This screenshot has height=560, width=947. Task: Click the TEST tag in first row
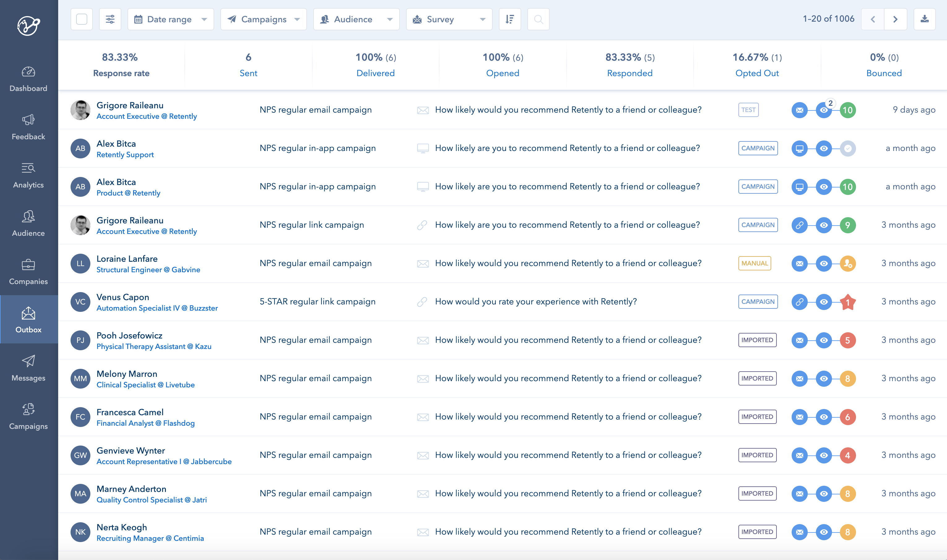pyautogui.click(x=748, y=110)
